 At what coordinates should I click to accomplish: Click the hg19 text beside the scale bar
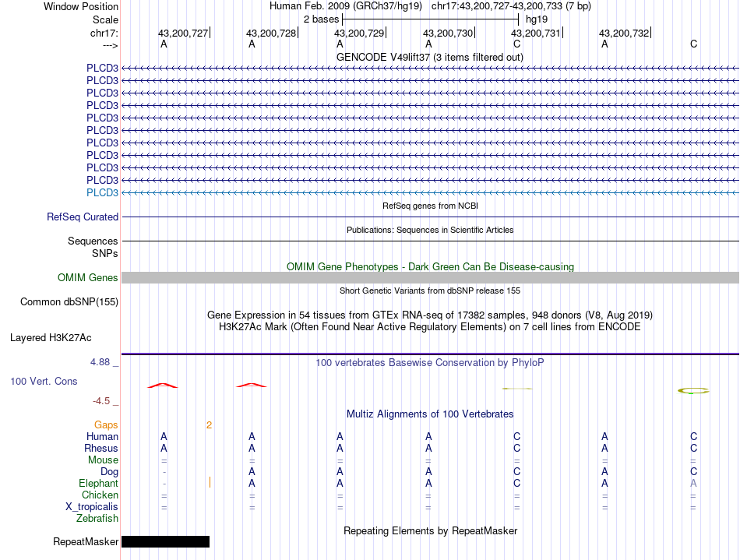pyautogui.click(x=537, y=19)
